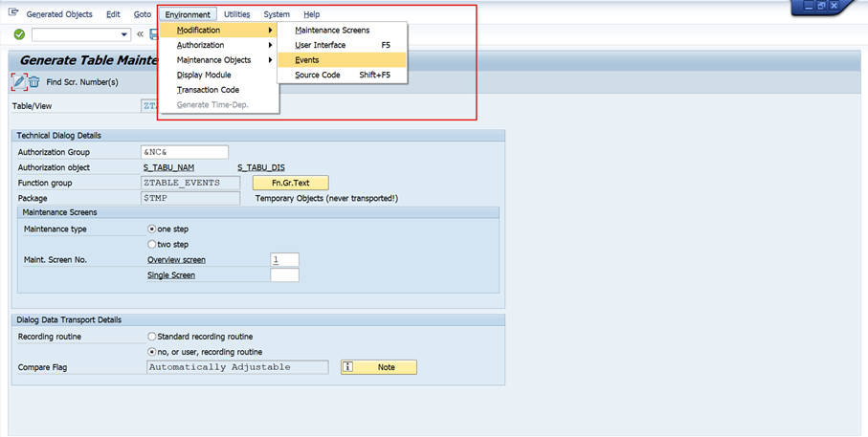
Task: Click the Fn.Gr.Text button
Action: click(290, 183)
